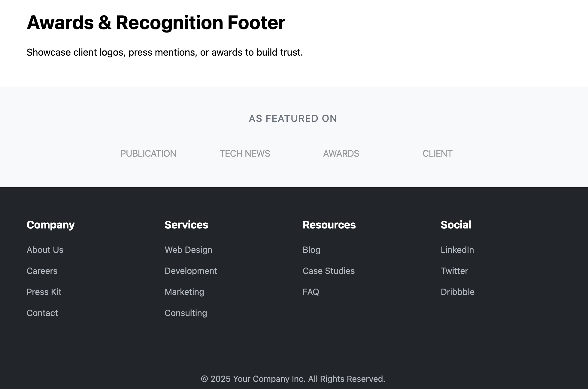The width and height of the screenshot is (588, 389).
Task: Click the Resources column heading
Action: click(x=329, y=225)
